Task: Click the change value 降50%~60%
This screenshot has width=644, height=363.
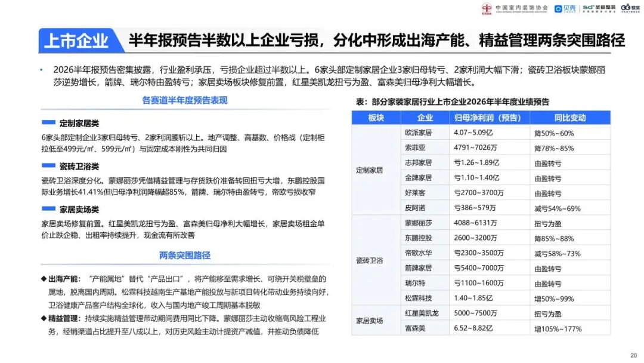Action: [x=553, y=134]
